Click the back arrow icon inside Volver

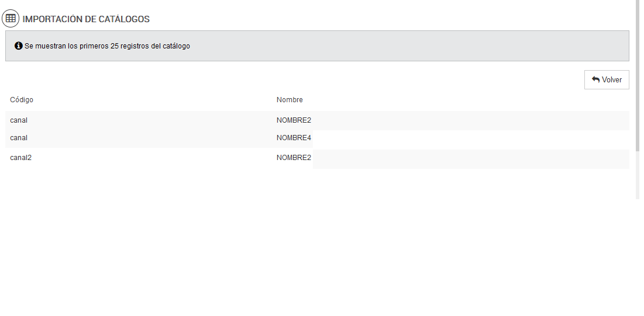click(x=595, y=79)
